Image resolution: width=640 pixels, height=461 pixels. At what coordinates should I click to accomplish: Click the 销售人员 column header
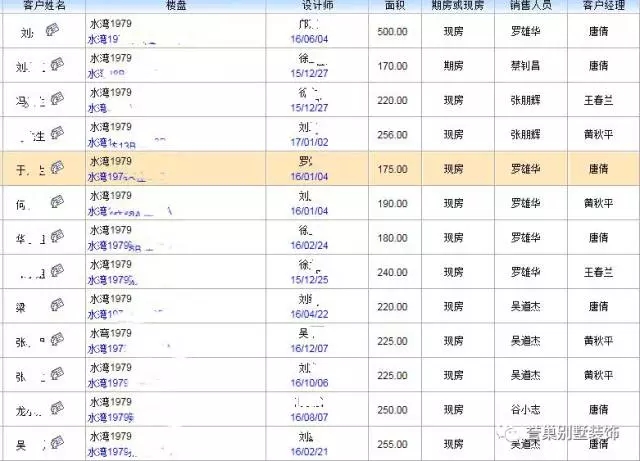click(526, 6)
